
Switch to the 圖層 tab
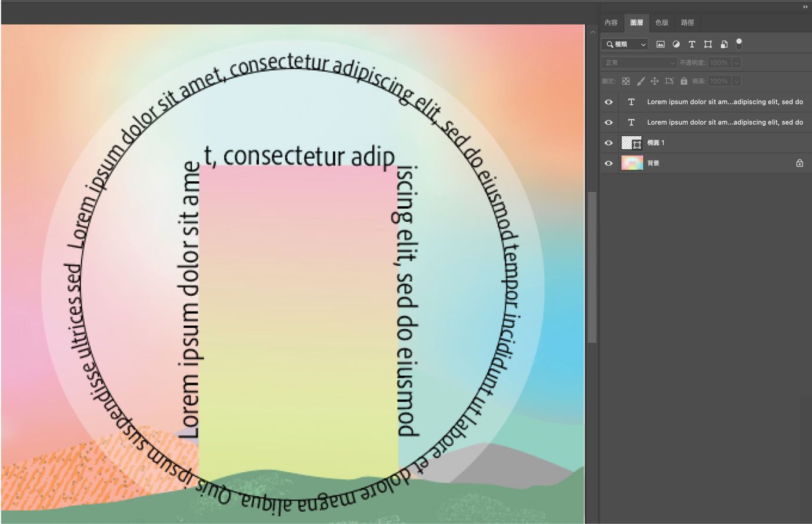click(637, 22)
